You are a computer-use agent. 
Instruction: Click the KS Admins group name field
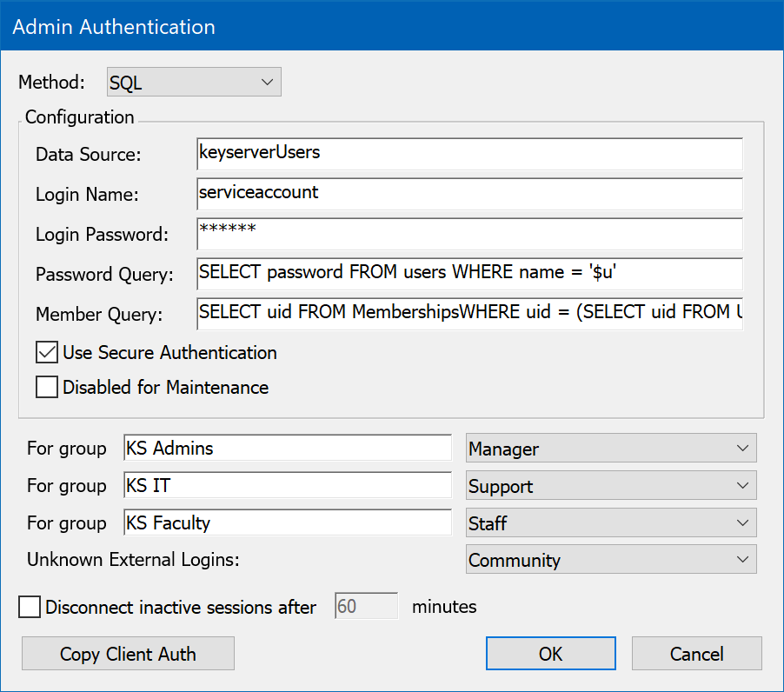pos(287,449)
